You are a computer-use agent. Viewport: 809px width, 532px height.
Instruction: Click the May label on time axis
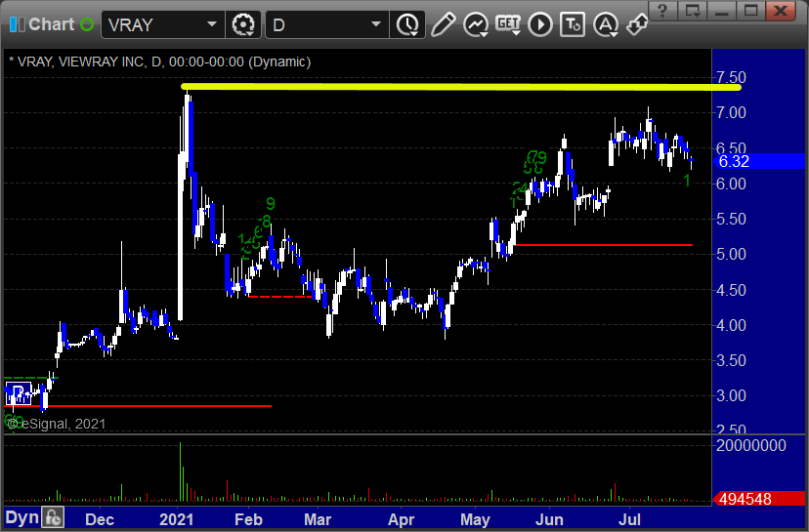coord(475,519)
